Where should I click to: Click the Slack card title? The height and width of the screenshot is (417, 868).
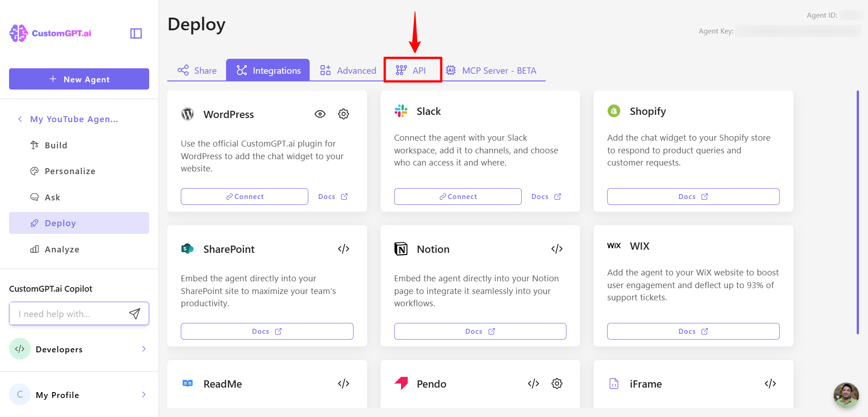(429, 111)
